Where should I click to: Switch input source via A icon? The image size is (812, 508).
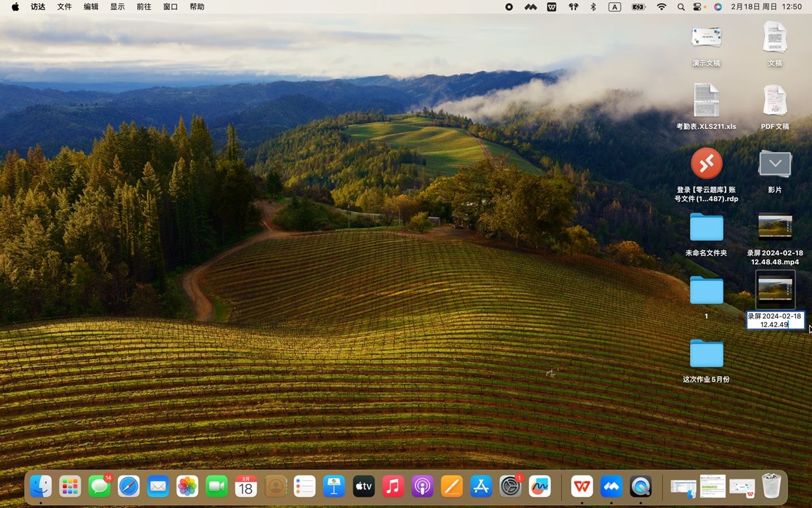[615, 6]
